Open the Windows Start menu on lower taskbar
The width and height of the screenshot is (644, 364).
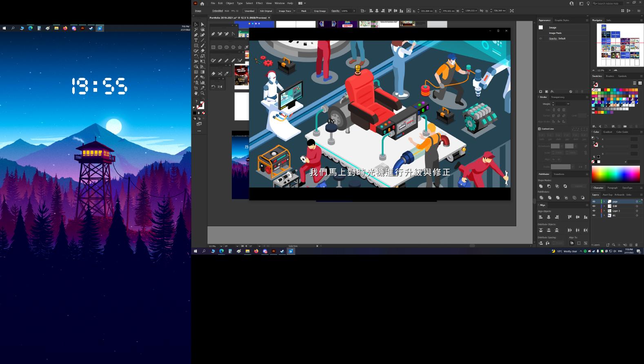(195, 251)
